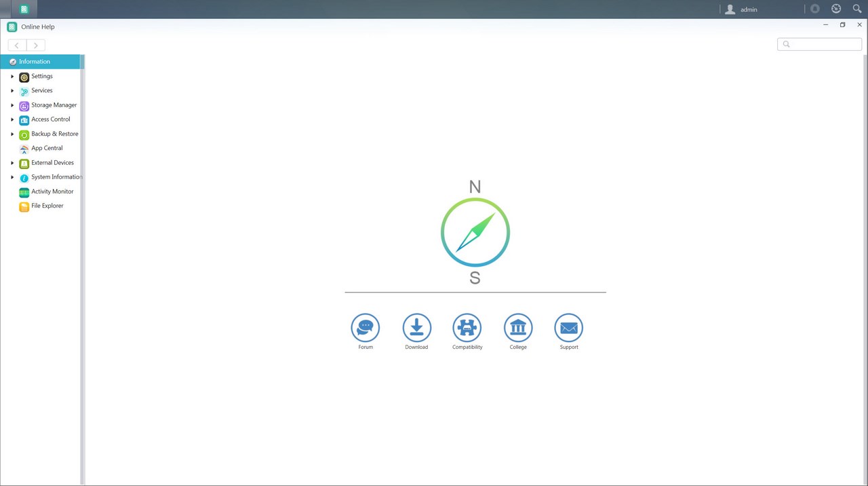Viewport: 868px width, 486px height.
Task: Open the search magnifier in top bar
Action: (x=857, y=9)
